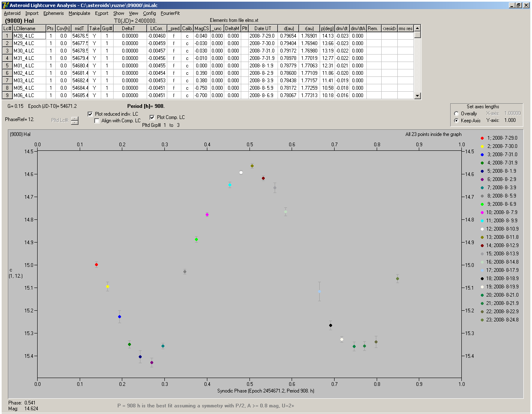532x414 pixels.
Task: Click MagCS value -0.750
Action: click(202, 88)
